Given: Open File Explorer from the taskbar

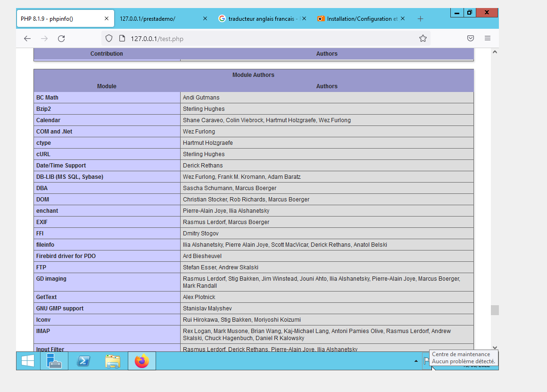Looking at the screenshot, I should coord(113,361).
